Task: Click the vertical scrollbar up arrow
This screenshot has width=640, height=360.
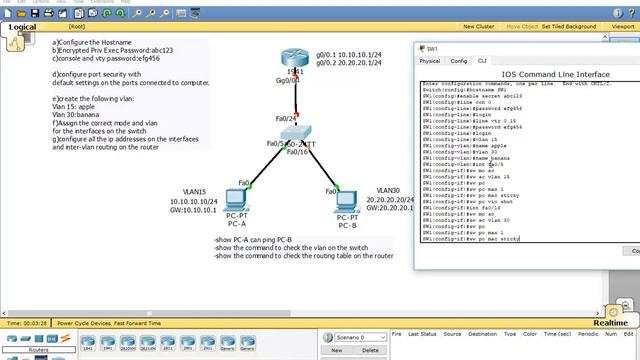Action: [x=605, y=37]
